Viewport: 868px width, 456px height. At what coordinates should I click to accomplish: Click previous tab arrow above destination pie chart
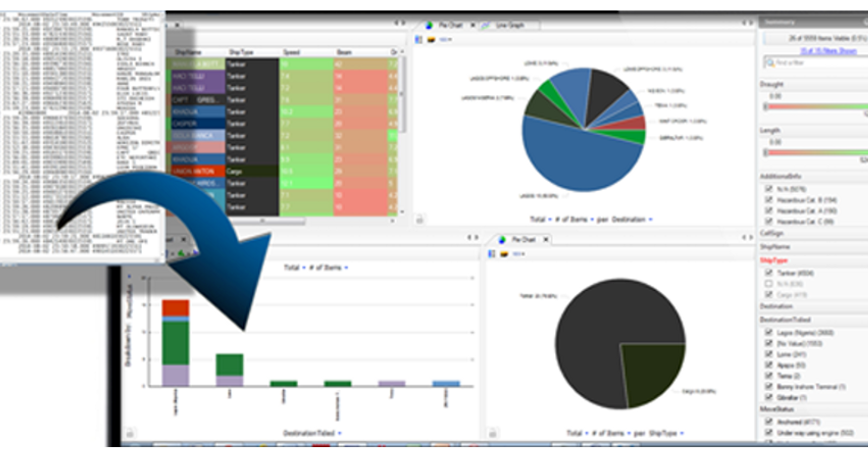(x=744, y=23)
